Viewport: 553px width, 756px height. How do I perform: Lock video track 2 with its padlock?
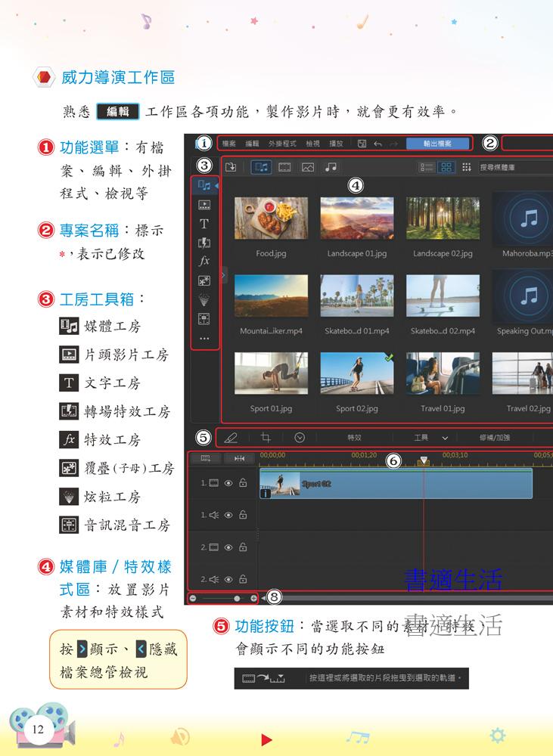243,547
